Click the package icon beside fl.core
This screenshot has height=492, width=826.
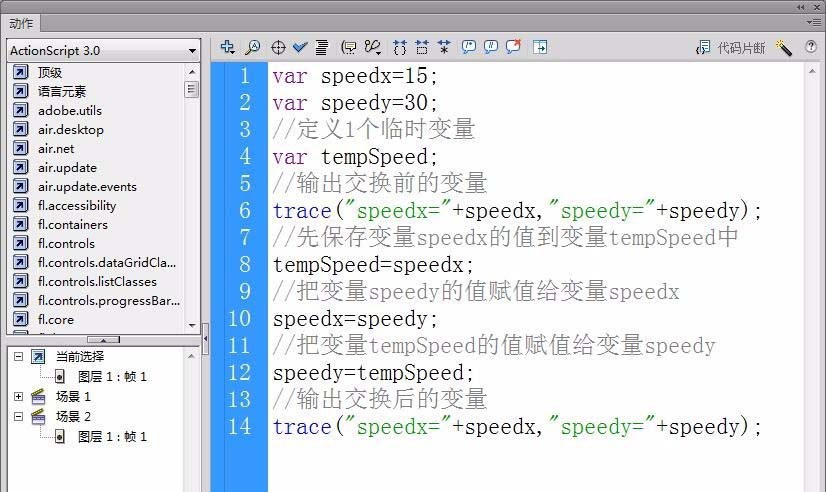pos(20,319)
